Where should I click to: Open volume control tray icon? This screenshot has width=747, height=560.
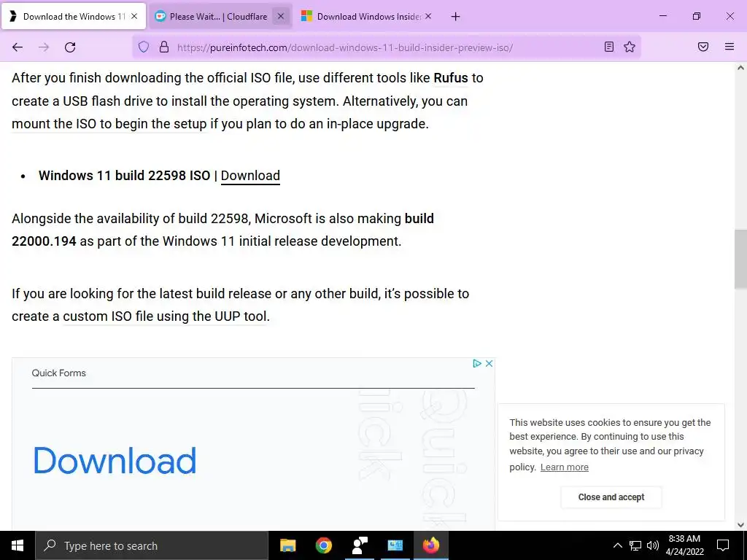click(653, 545)
